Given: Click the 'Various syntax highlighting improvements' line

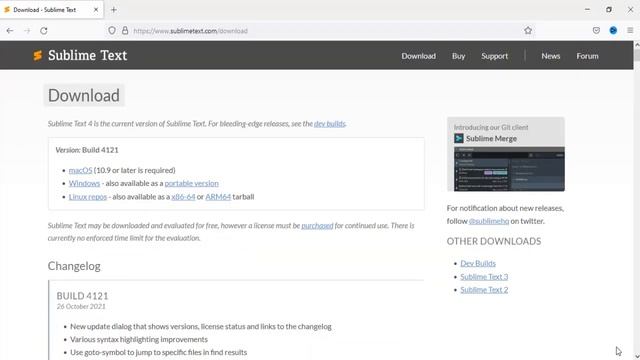Looking at the screenshot, I should pyautogui.click(x=139, y=340).
